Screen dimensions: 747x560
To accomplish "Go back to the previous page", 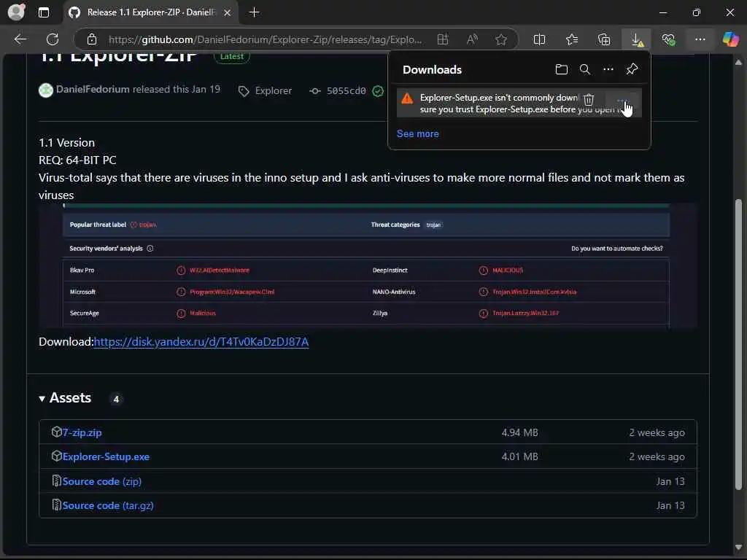I will coord(20,39).
